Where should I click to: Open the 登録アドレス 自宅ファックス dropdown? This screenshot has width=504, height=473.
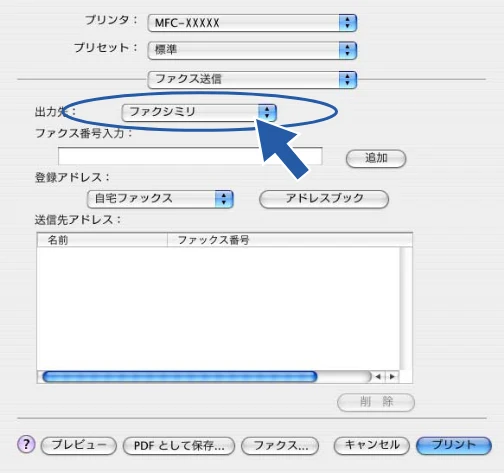point(160,199)
